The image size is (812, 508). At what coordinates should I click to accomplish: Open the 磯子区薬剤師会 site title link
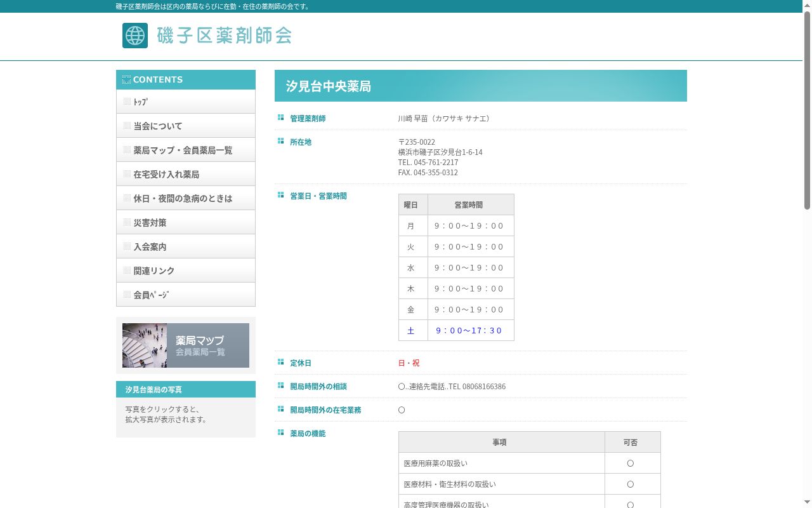click(224, 36)
